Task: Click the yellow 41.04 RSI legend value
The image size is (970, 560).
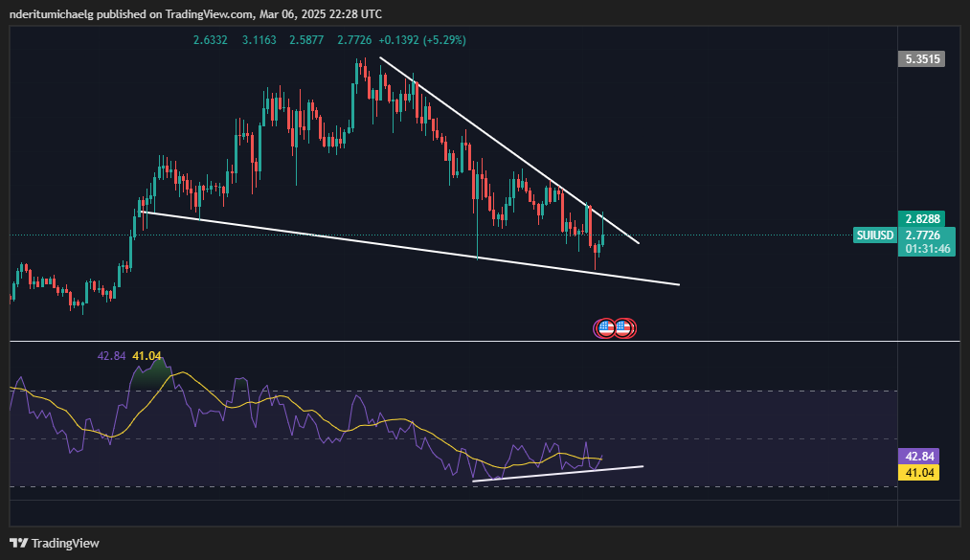Action: [146, 355]
